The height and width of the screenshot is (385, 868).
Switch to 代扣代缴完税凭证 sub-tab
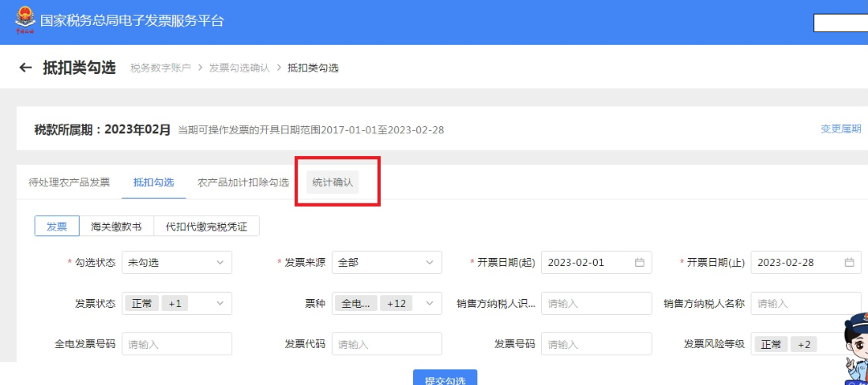(x=207, y=226)
